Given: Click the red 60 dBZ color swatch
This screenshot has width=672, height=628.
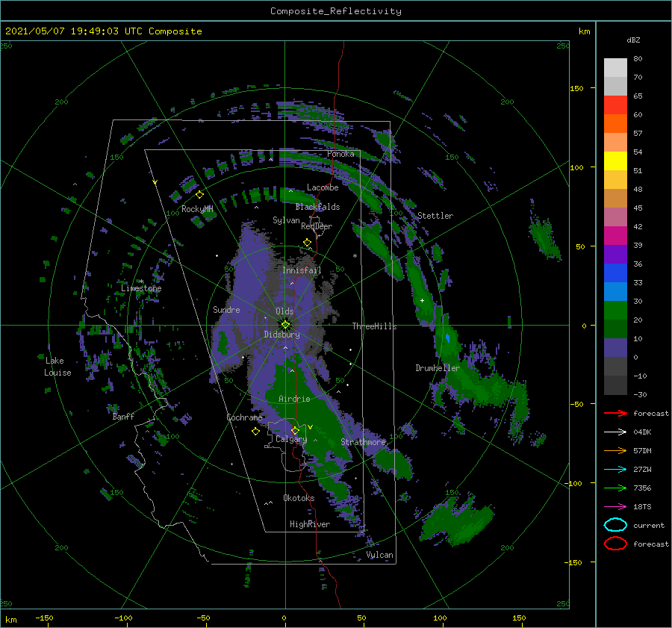Looking at the screenshot, I should (x=615, y=105).
